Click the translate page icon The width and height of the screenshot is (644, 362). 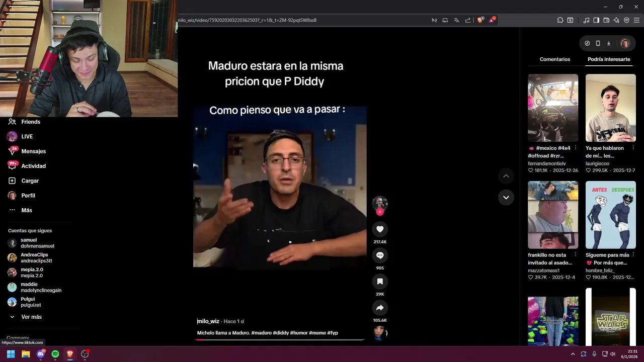click(x=456, y=20)
